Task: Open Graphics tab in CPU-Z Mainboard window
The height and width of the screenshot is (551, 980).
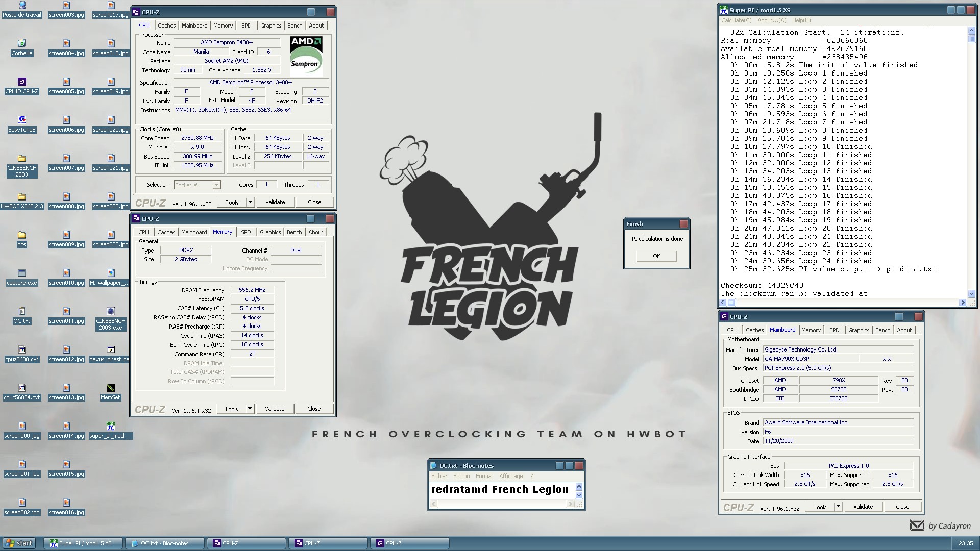Action: click(x=859, y=330)
